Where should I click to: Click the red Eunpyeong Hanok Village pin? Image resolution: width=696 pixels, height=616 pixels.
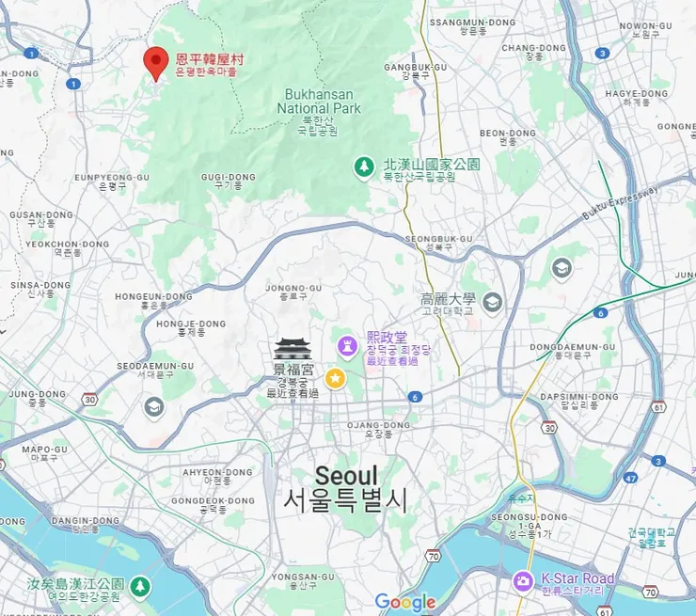[x=156, y=63]
